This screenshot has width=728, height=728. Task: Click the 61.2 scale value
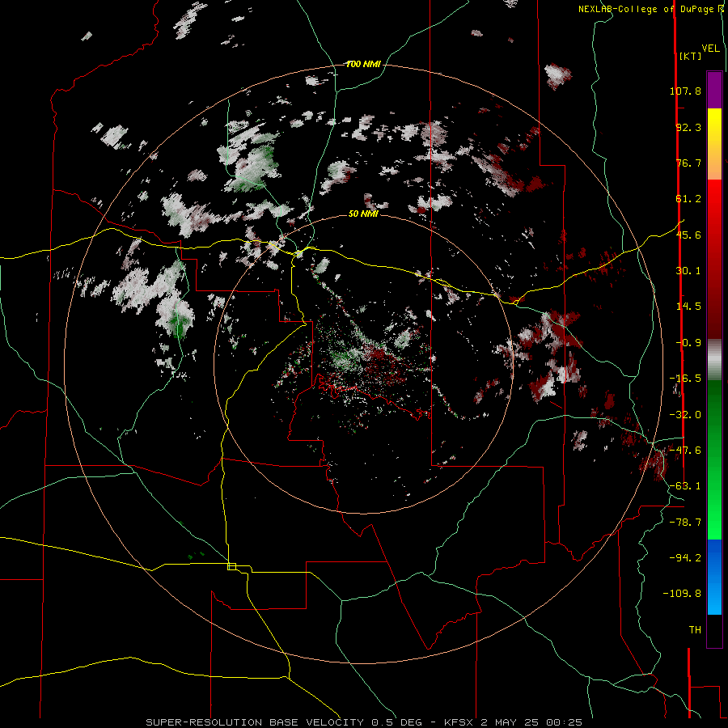pos(688,199)
